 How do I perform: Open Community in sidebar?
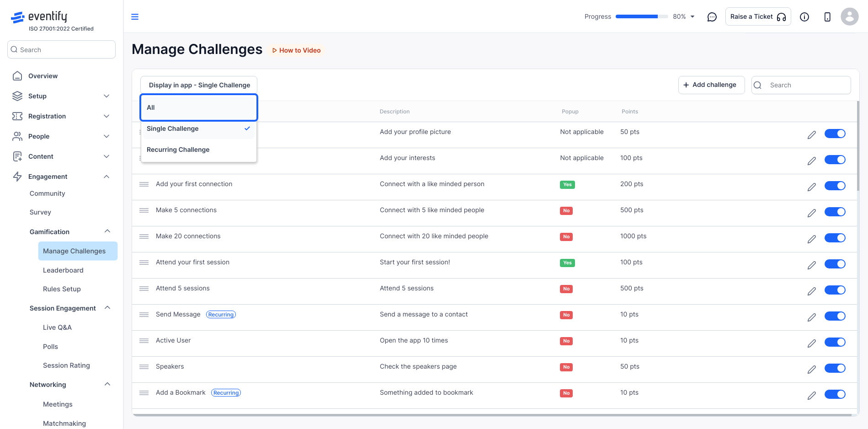click(x=47, y=193)
